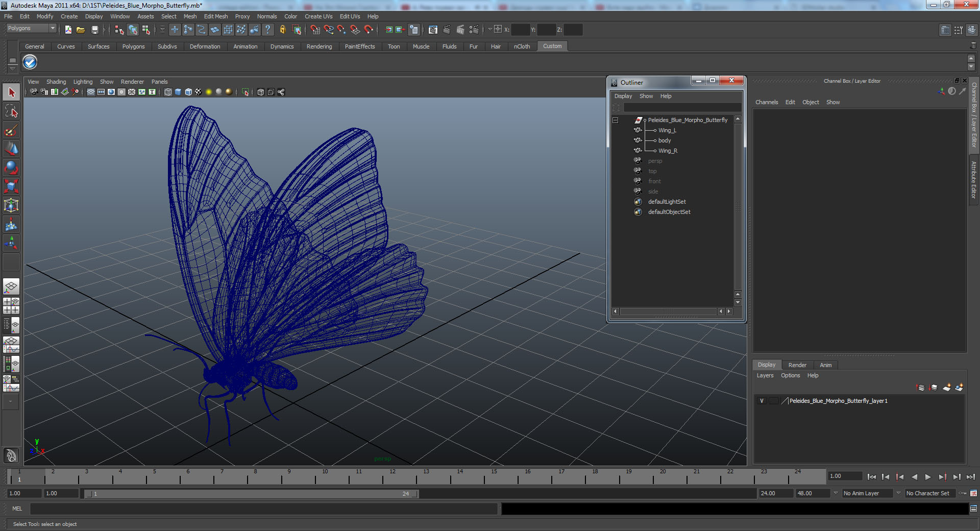
Task: Use all lights yellow sphere icon
Action: (x=209, y=92)
